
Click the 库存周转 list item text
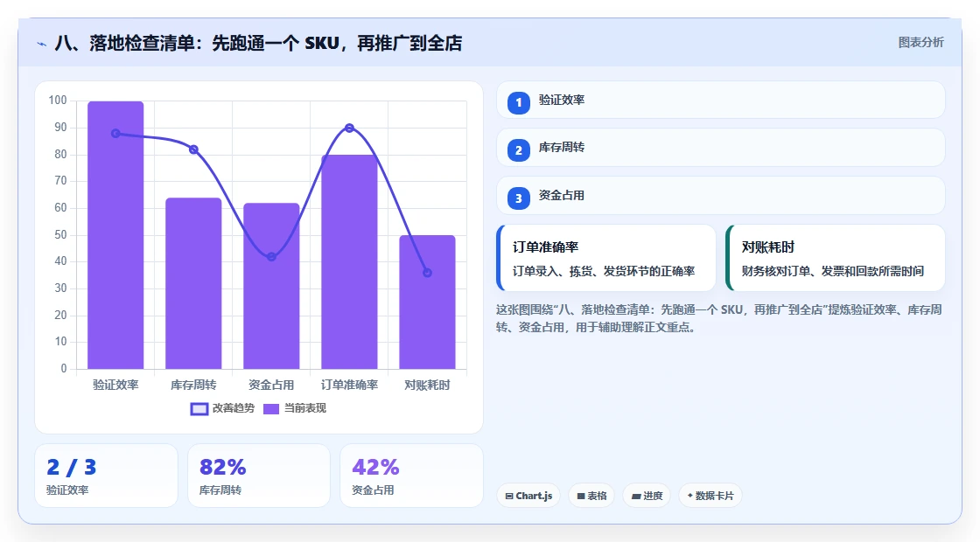click(x=561, y=148)
